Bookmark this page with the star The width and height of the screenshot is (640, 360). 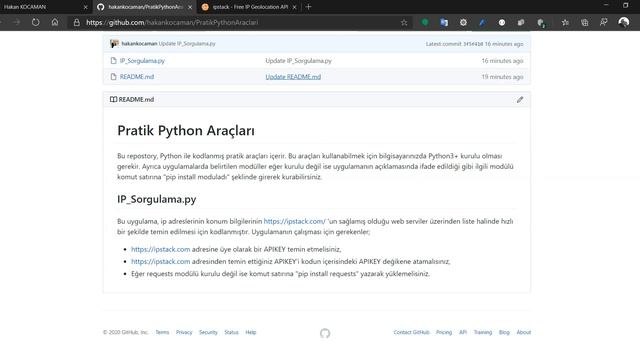click(404, 22)
